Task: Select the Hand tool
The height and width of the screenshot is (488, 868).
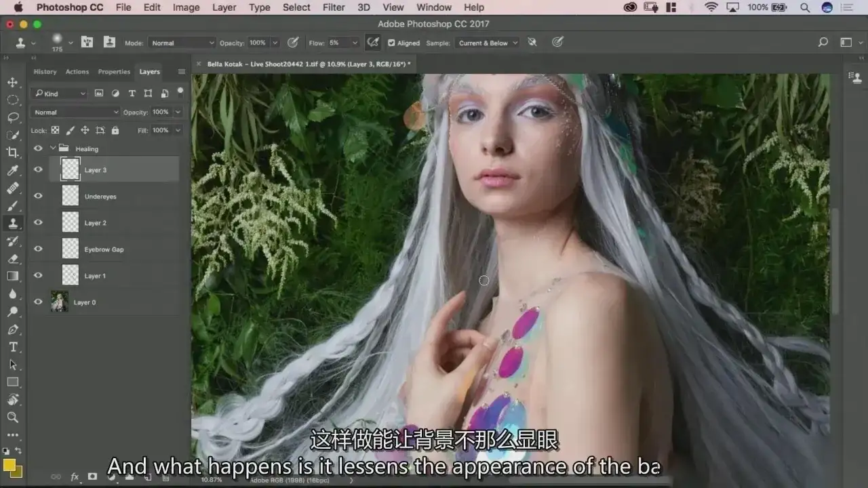Action: (12, 400)
